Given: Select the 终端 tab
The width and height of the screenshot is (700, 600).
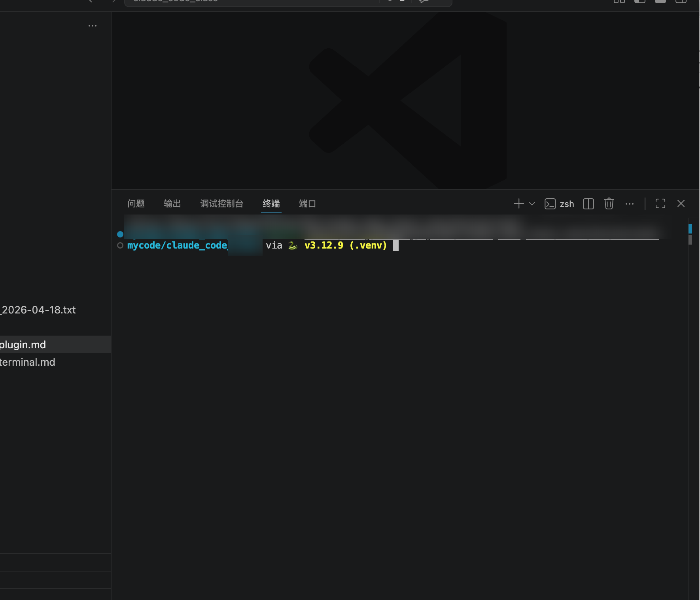Looking at the screenshot, I should point(271,203).
